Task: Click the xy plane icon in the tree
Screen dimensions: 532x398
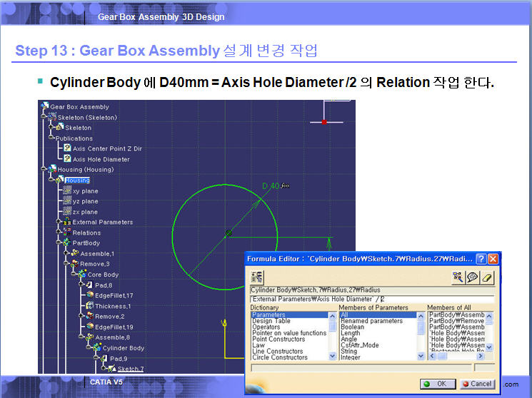Action: pos(67,191)
